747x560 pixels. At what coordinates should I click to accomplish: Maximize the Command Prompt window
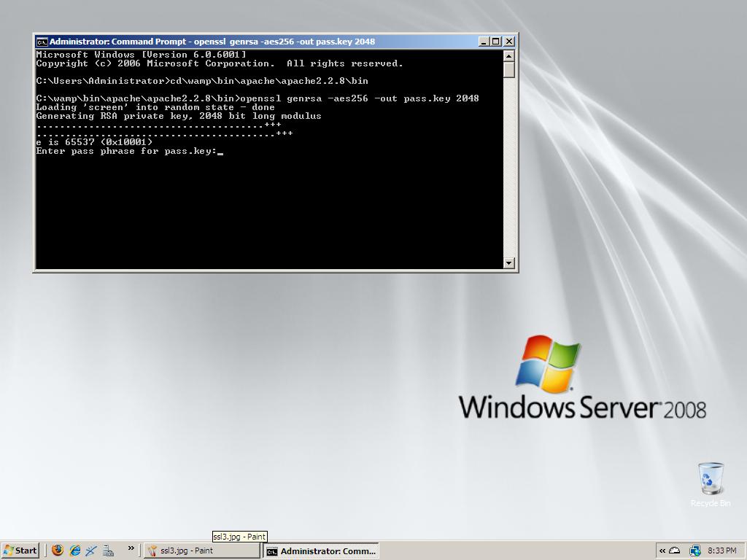(496, 42)
